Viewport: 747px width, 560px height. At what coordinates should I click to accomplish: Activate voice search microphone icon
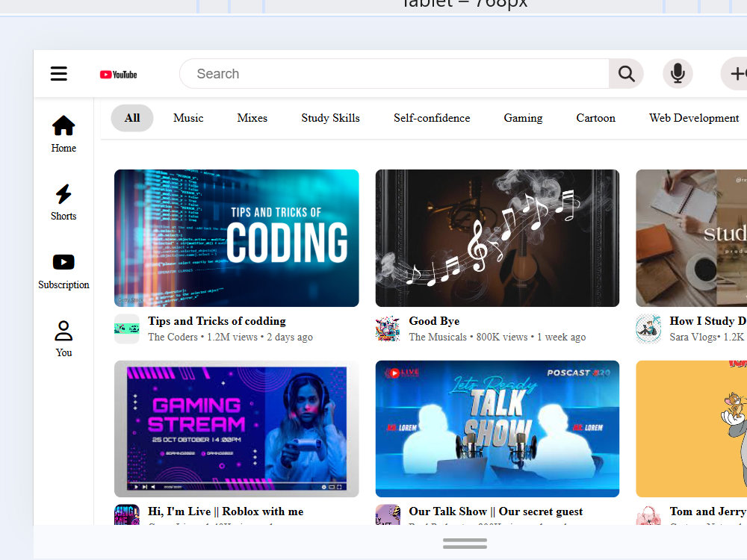[678, 74]
